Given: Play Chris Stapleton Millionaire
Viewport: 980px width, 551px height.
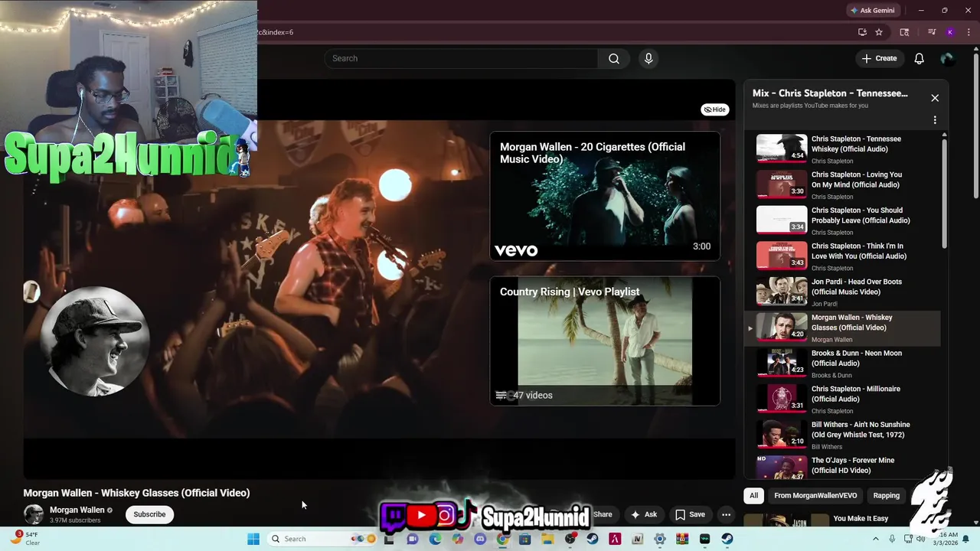Looking at the screenshot, I should 842,399.
